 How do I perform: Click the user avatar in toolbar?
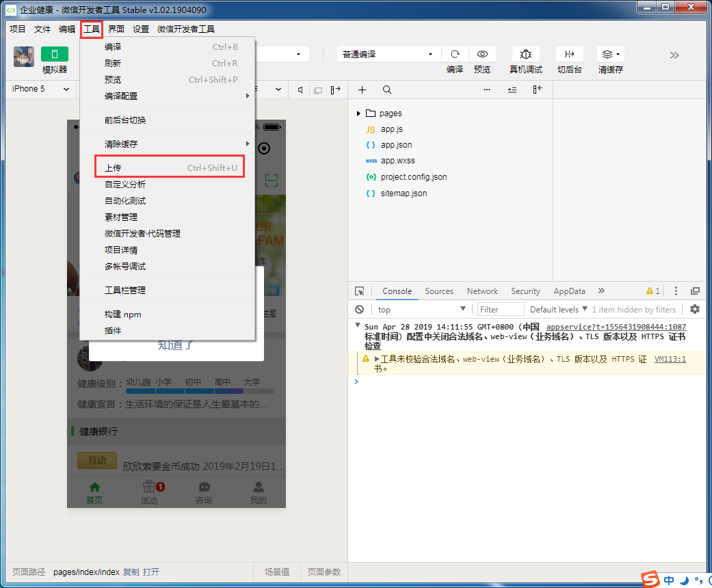point(24,57)
